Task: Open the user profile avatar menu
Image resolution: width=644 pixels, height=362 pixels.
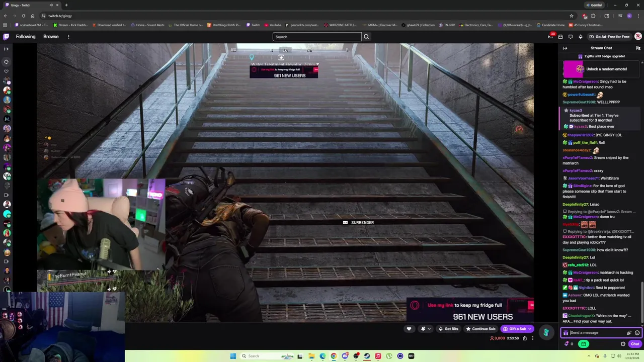Action: point(638,37)
